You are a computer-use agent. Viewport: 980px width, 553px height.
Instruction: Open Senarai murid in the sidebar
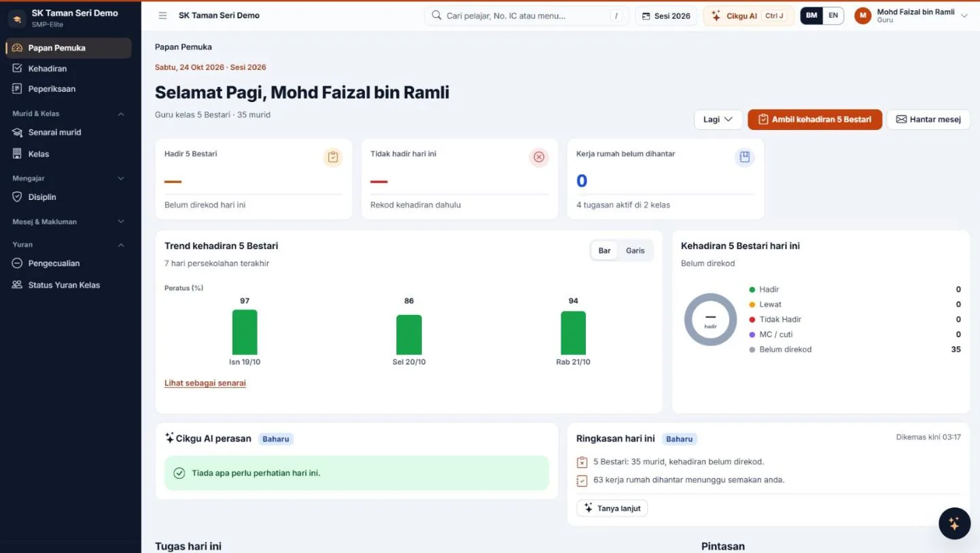point(68,133)
